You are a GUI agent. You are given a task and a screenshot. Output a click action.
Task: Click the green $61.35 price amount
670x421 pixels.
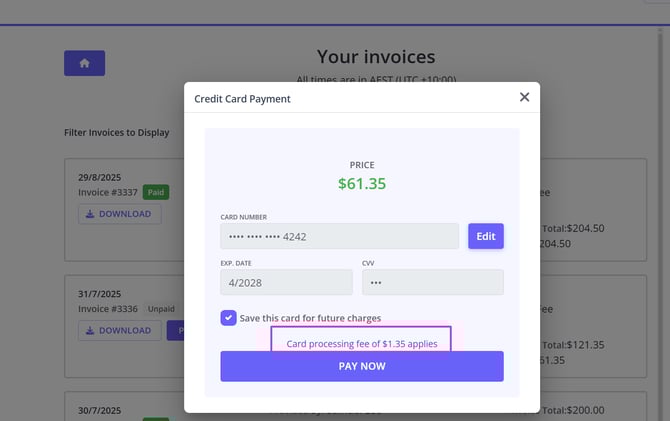coord(361,183)
